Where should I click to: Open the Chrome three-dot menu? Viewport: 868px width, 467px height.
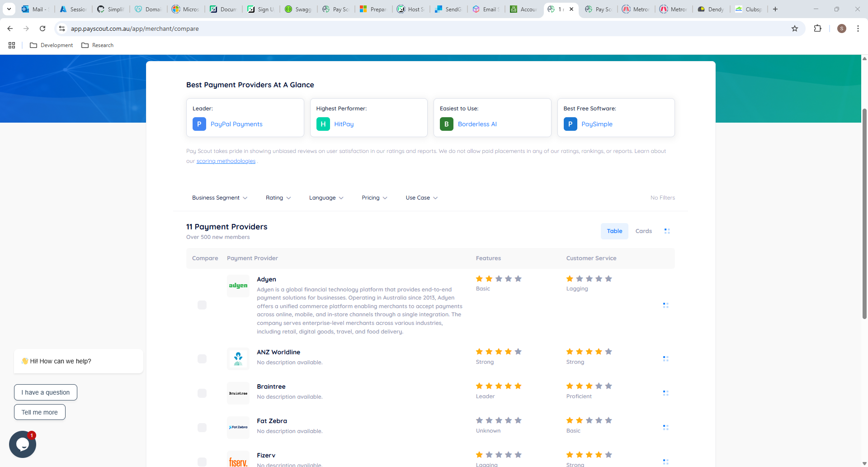click(858, 29)
